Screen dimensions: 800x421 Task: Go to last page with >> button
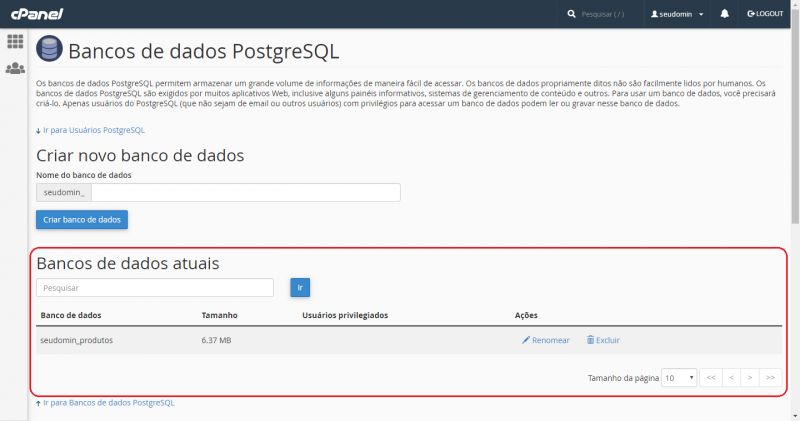(x=770, y=378)
